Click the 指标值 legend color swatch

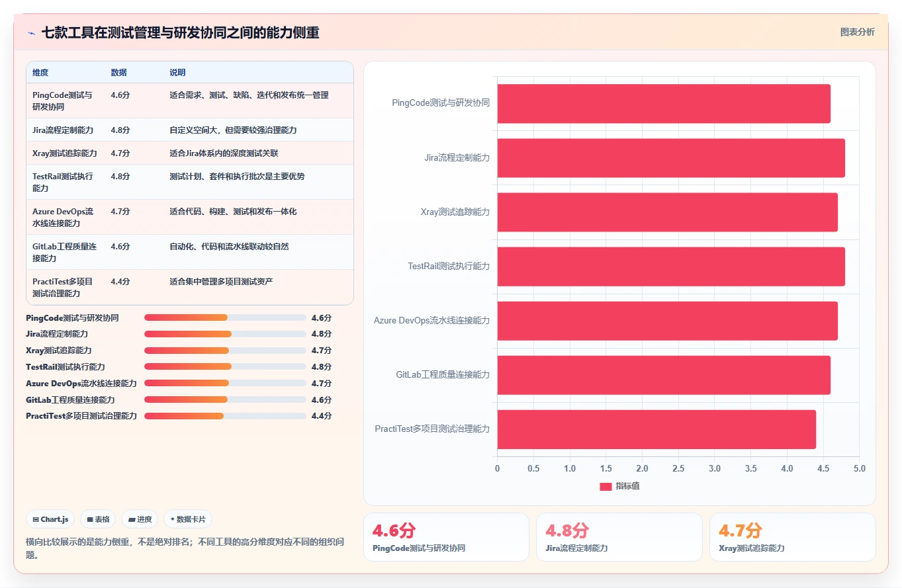(606, 486)
